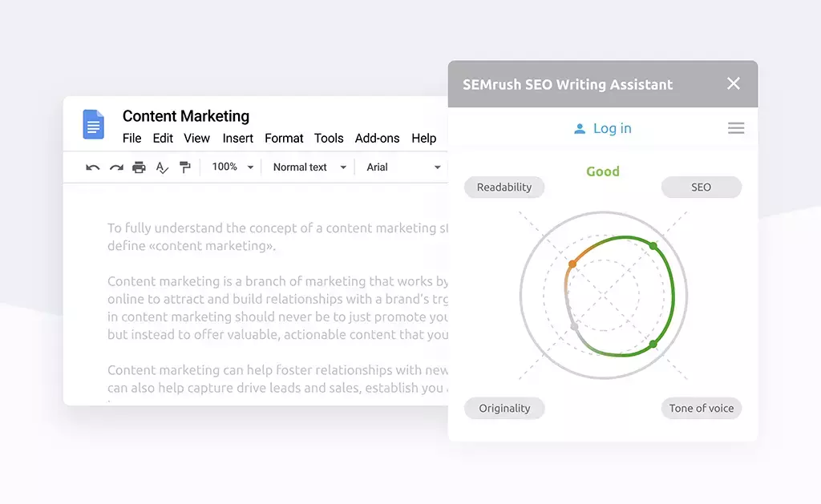Image resolution: width=821 pixels, height=504 pixels.
Task: Open the Arial font dropdown
Action: click(x=403, y=167)
